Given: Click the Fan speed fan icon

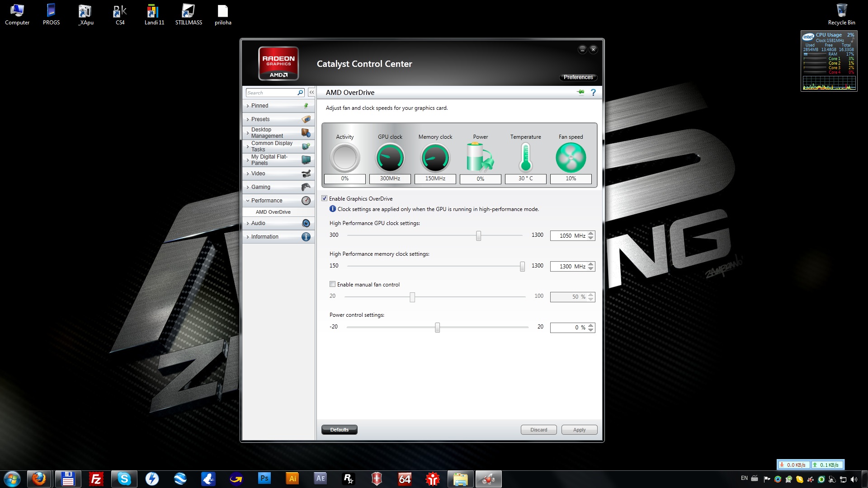Looking at the screenshot, I should tap(571, 158).
